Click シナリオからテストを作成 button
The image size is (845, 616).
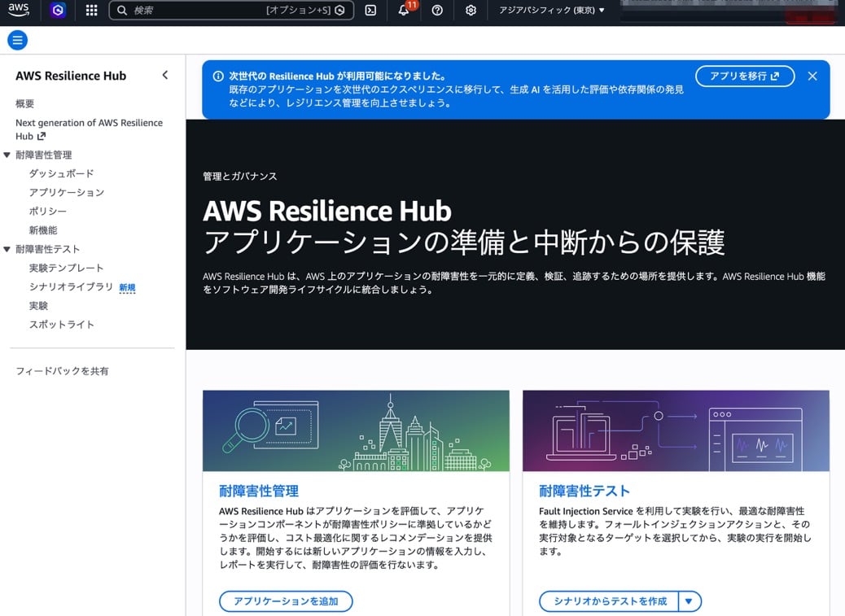click(610, 601)
